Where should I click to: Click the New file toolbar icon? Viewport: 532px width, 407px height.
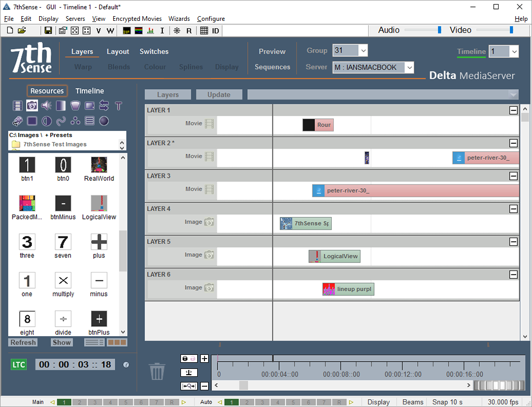click(x=10, y=31)
